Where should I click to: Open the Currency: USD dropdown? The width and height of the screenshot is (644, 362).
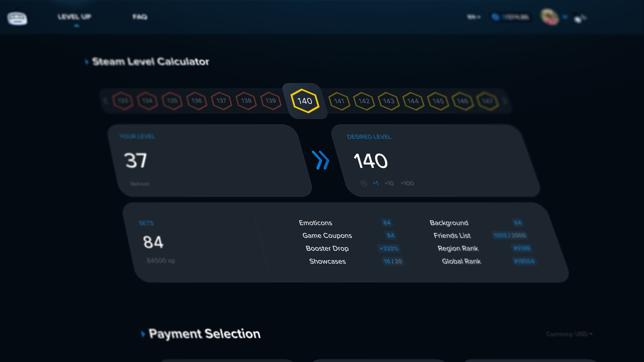[x=569, y=334]
